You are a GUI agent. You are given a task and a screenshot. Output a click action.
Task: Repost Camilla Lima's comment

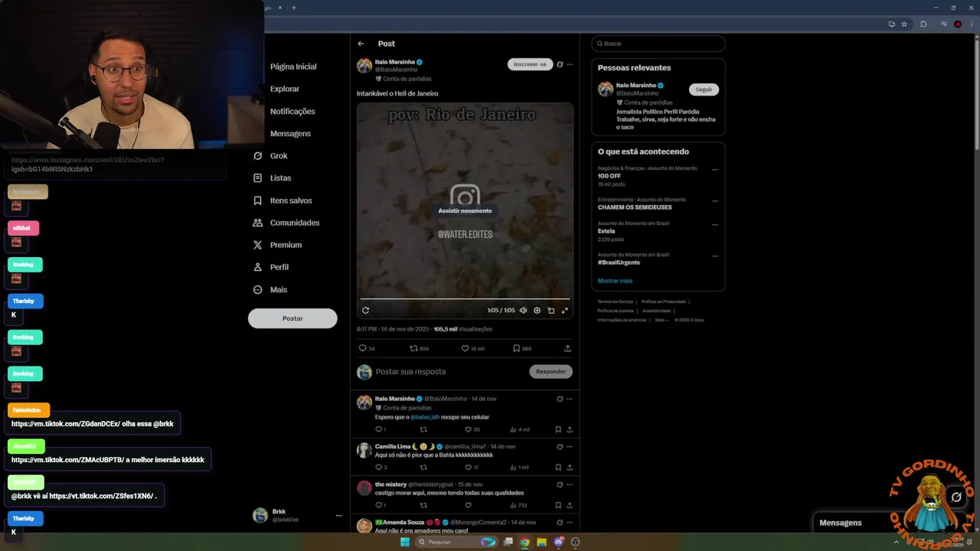[x=423, y=468]
